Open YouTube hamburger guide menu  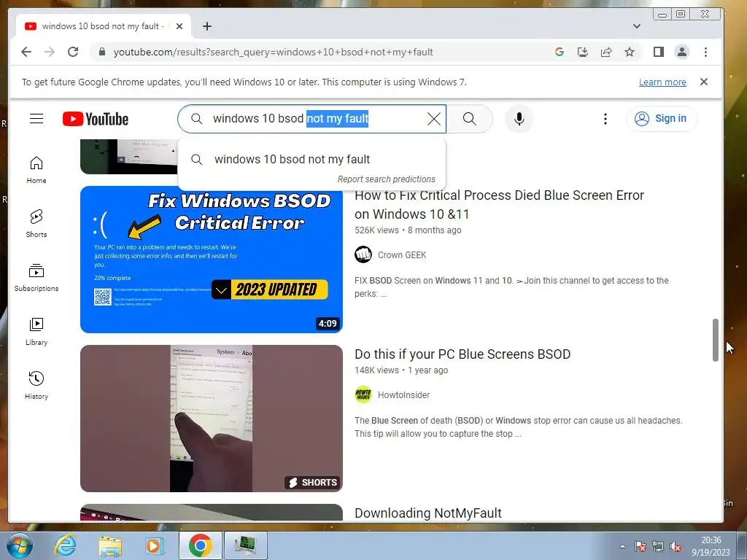(x=36, y=119)
